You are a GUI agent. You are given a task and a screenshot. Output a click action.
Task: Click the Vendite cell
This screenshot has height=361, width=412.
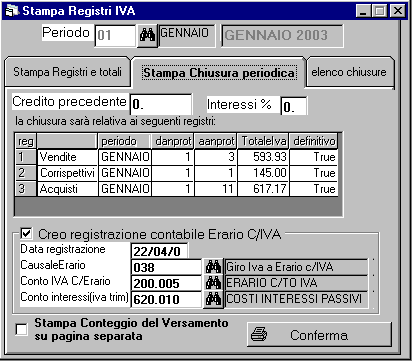point(67,157)
